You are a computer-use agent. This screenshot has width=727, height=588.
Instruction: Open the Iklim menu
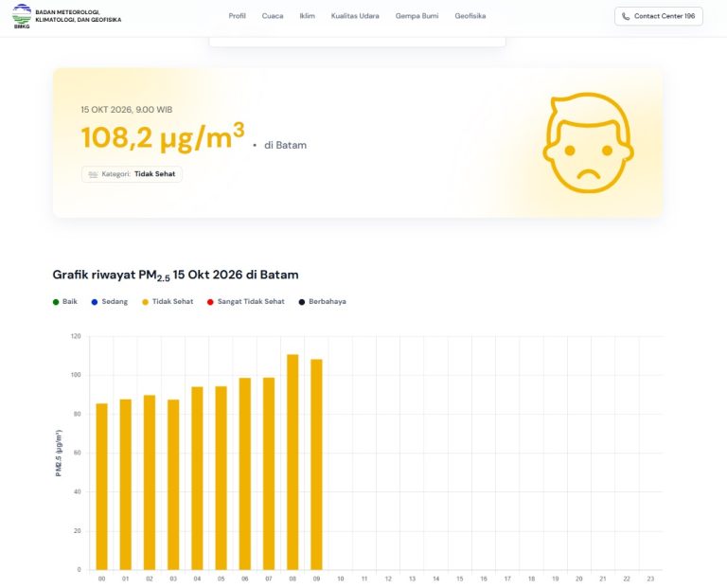click(x=307, y=16)
